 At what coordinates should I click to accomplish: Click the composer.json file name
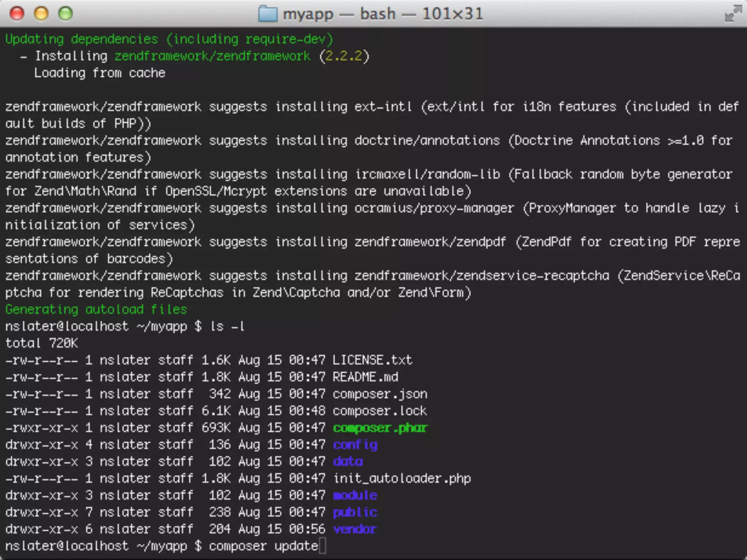pos(380,394)
